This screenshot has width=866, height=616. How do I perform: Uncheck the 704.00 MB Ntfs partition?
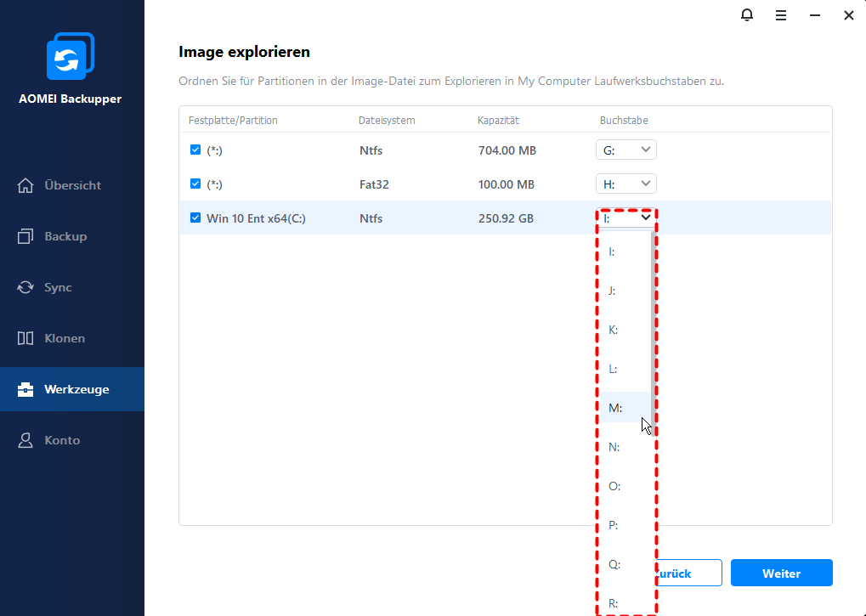point(195,150)
